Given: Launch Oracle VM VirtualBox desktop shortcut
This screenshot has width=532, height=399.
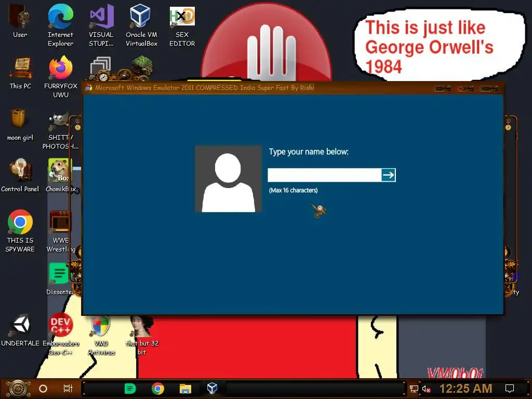Looking at the screenshot, I should [141, 25].
